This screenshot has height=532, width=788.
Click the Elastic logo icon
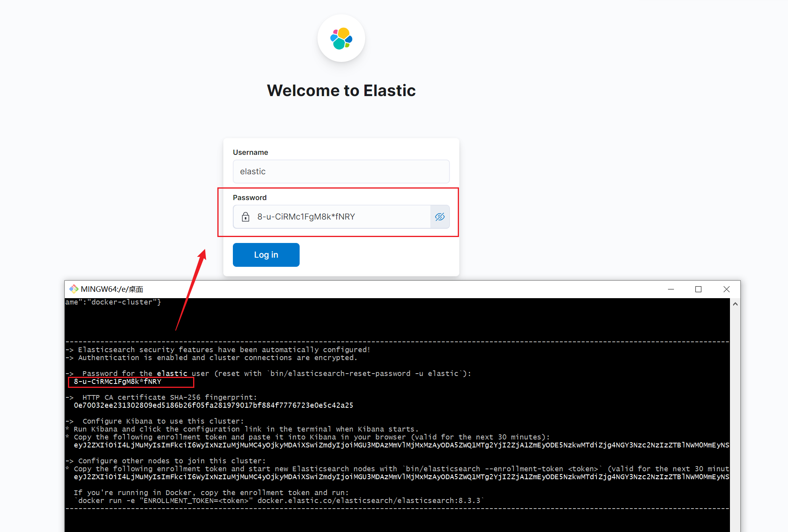pos(341,39)
